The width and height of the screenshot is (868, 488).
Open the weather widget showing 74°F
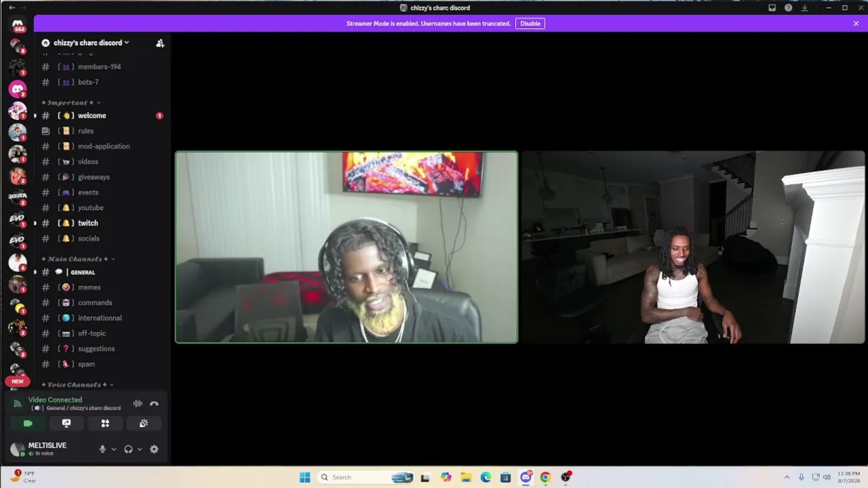(22, 477)
